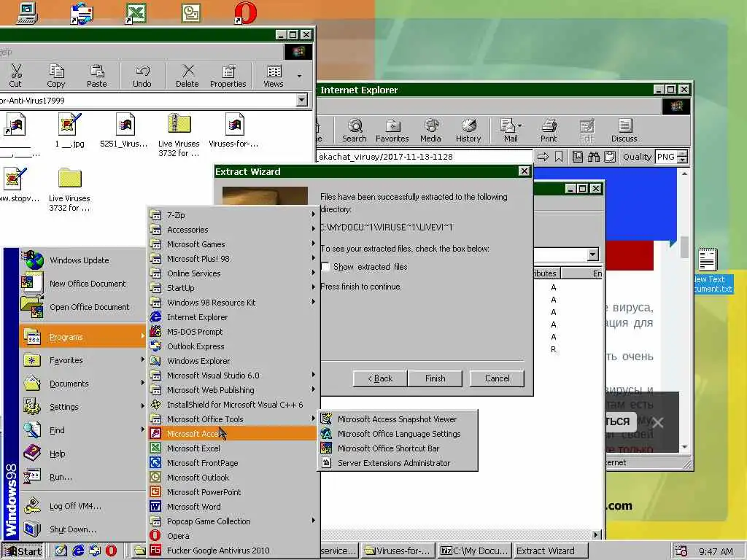Image resolution: width=747 pixels, height=560 pixels.
Task: Choose Shut Down in Start menu
Action: coord(82,529)
